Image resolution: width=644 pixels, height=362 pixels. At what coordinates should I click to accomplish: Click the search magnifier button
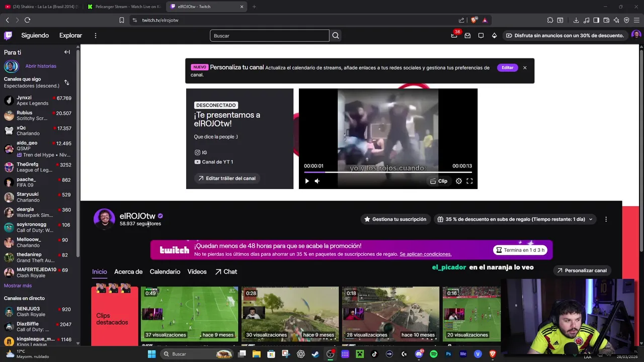pos(336,36)
